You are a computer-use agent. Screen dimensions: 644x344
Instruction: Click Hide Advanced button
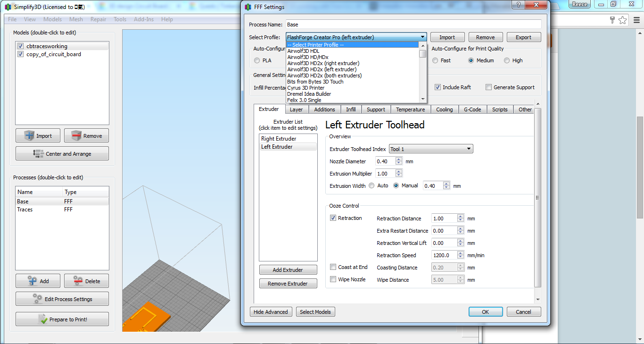coord(271,312)
